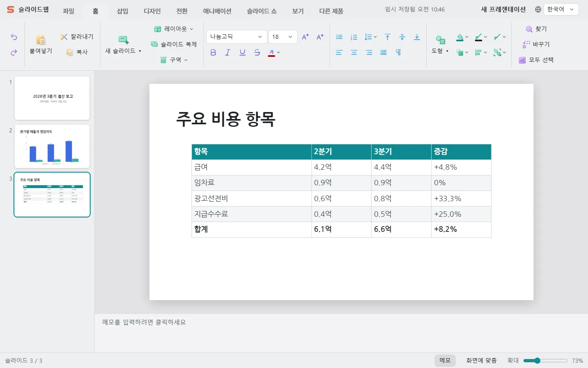
Task: Center align text
Action: coord(354,52)
